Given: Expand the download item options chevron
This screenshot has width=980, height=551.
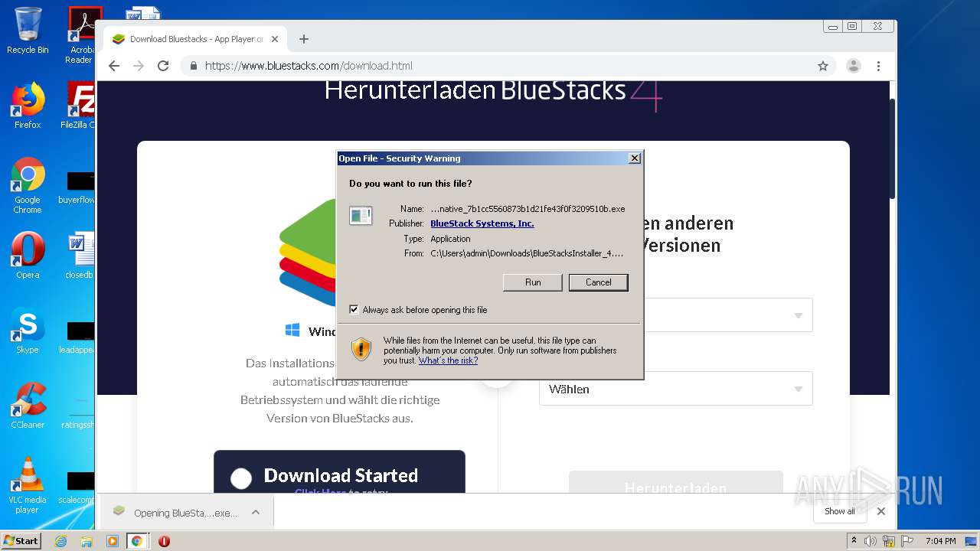Looking at the screenshot, I should 256,513.
